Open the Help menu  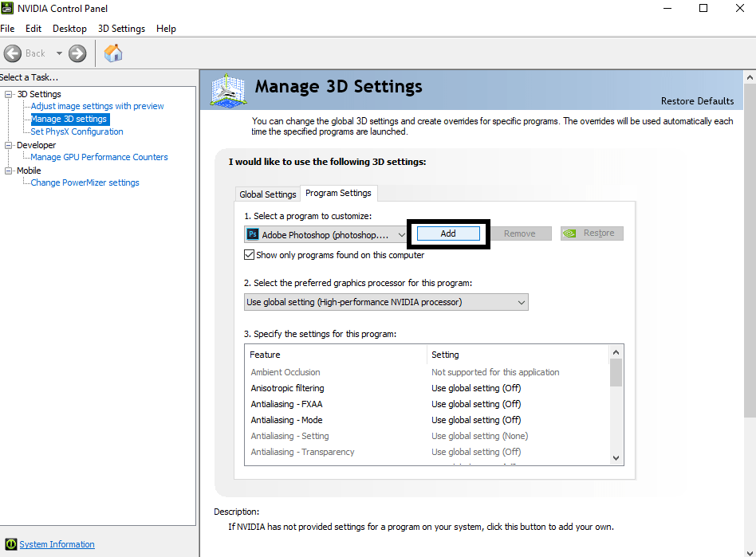pyautogui.click(x=166, y=29)
